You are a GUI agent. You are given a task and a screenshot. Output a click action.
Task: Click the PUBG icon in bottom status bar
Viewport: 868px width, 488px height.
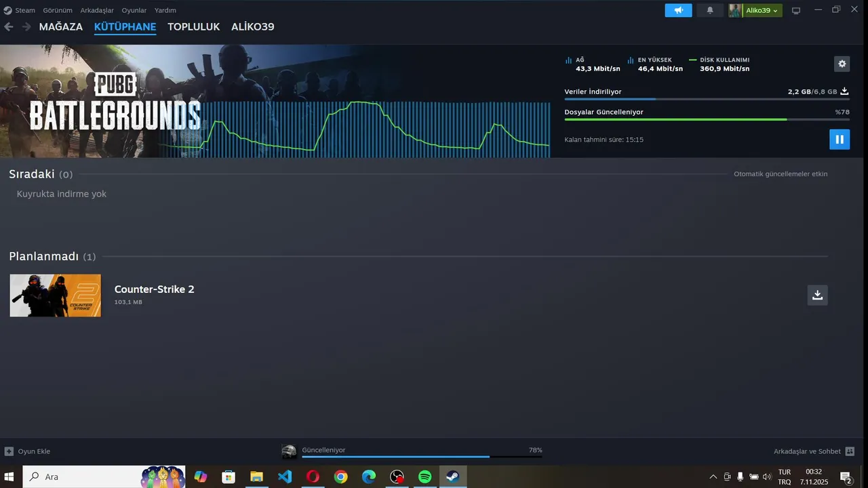point(289,451)
